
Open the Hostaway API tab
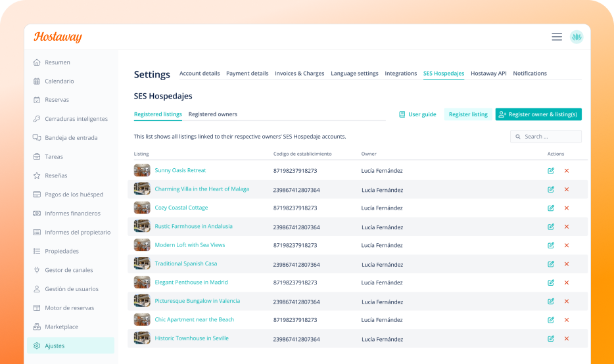coord(488,73)
